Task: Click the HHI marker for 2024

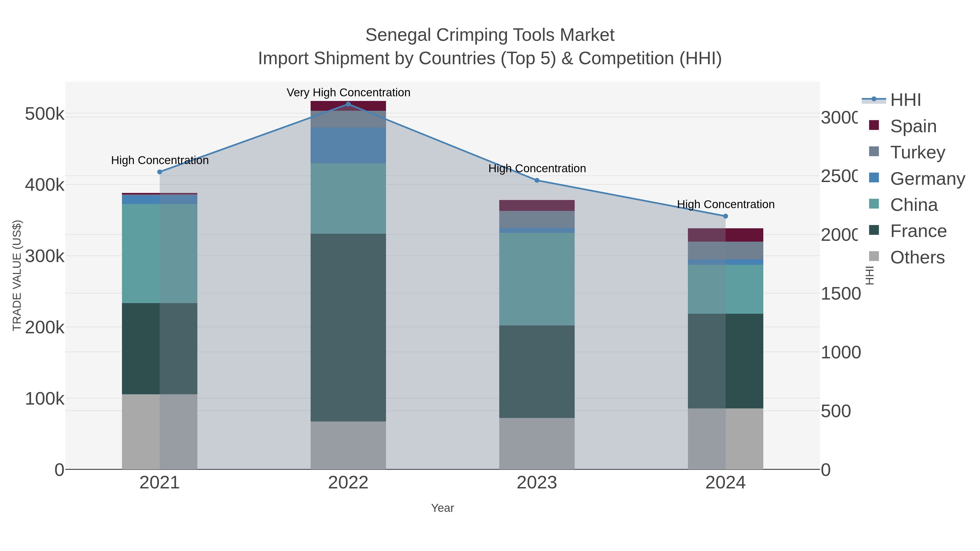Action: pyautogui.click(x=725, y=216)
